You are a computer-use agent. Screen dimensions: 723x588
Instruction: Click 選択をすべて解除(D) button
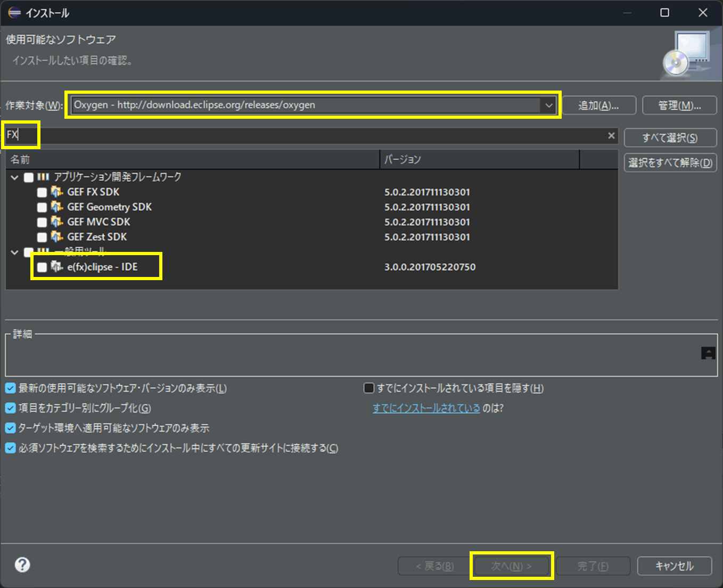point(670,162)
